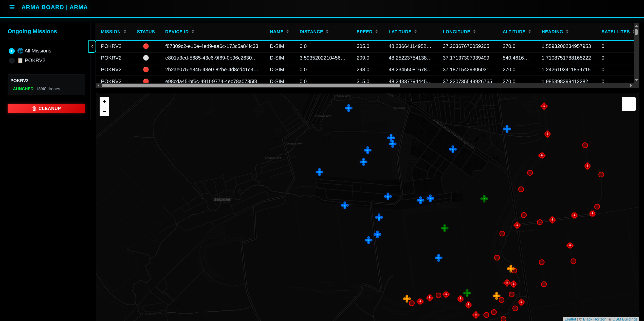Screen dimensions: 644x321
Task: Select the topmost red target marker
Action: (544, 106)
